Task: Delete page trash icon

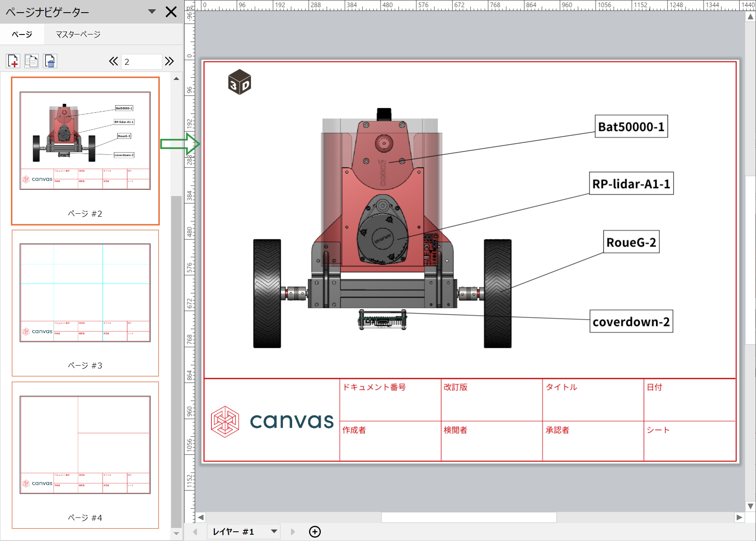Action: point(50,61)
